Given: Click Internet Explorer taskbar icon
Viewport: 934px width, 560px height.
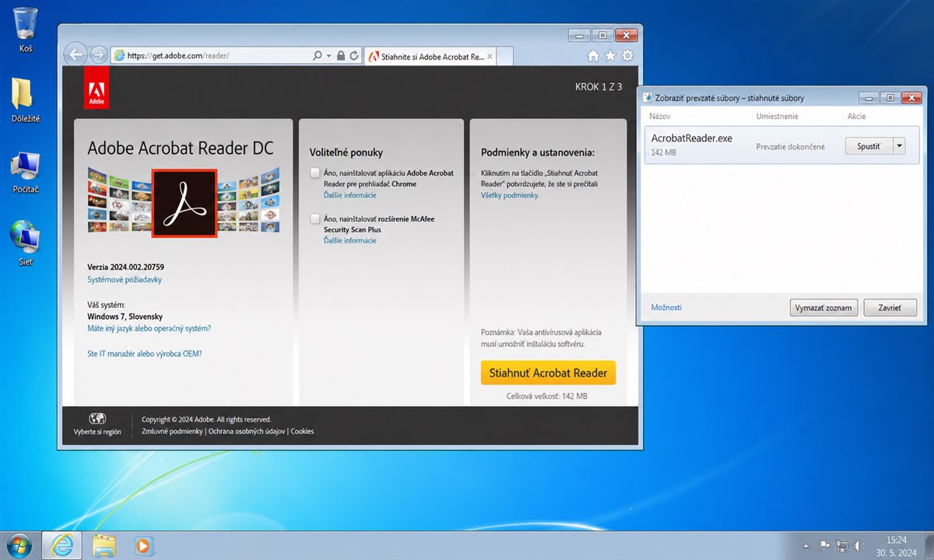Looking at the screenshot, I should [61, 544].
